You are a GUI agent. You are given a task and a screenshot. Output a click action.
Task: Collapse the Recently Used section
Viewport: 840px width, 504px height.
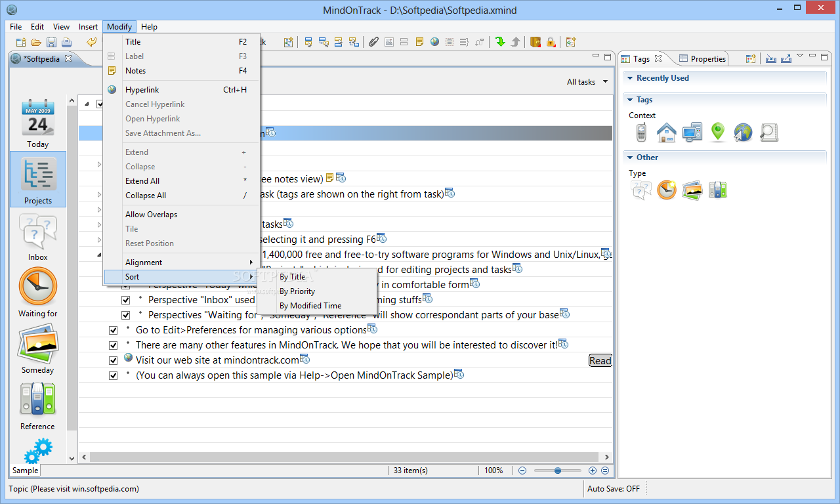pos(629,78)
